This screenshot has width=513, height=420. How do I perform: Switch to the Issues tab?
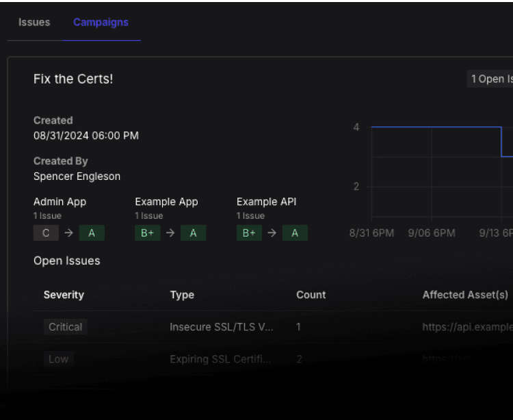tap(34, 23)
